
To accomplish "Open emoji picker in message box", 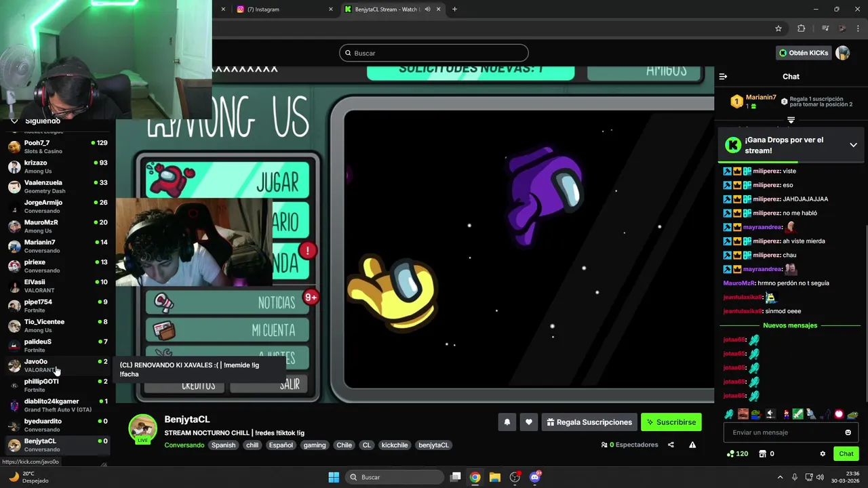I will pyautogui.click(x=848, y=432).
